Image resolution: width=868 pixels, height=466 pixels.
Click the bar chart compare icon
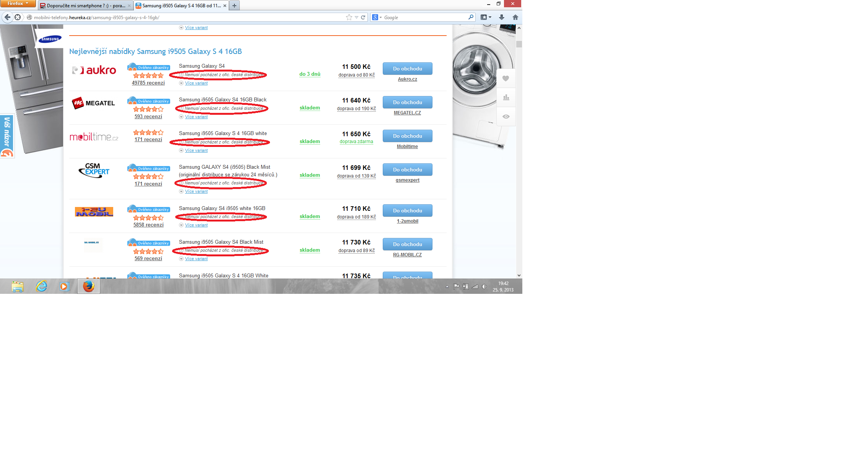pos(506,97)
